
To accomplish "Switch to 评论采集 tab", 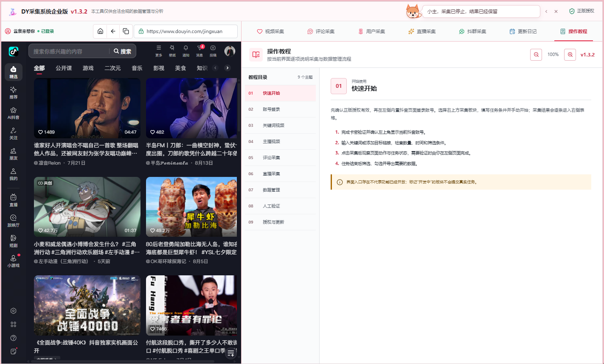I will click(321, 31).
